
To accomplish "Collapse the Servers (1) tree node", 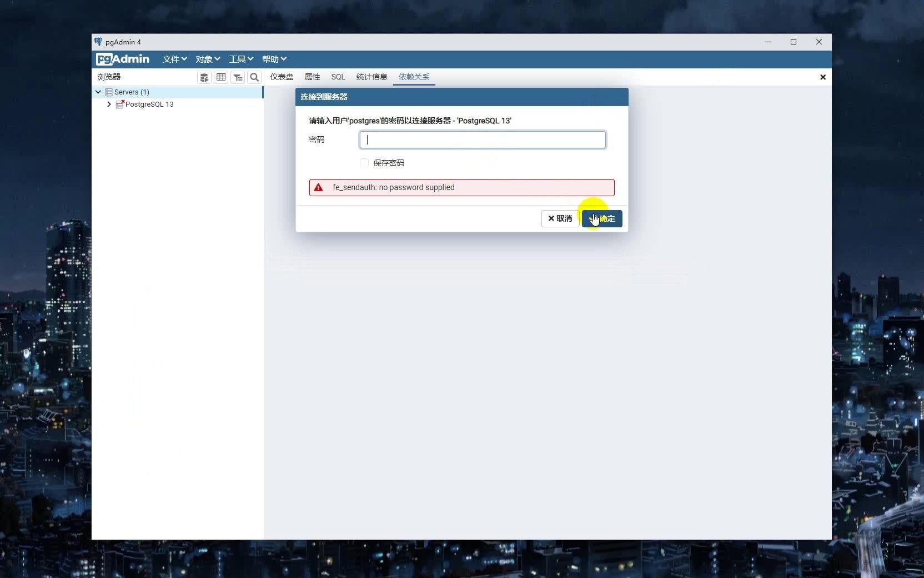I will click(x=98, y=92).
